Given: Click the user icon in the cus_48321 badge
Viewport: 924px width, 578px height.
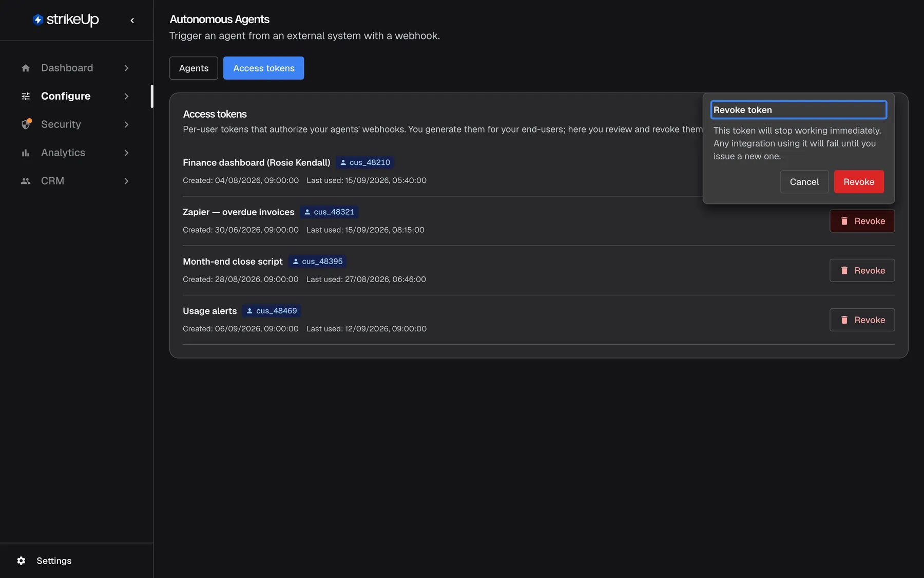Looking at the screenshot, I should pos(307,212).
